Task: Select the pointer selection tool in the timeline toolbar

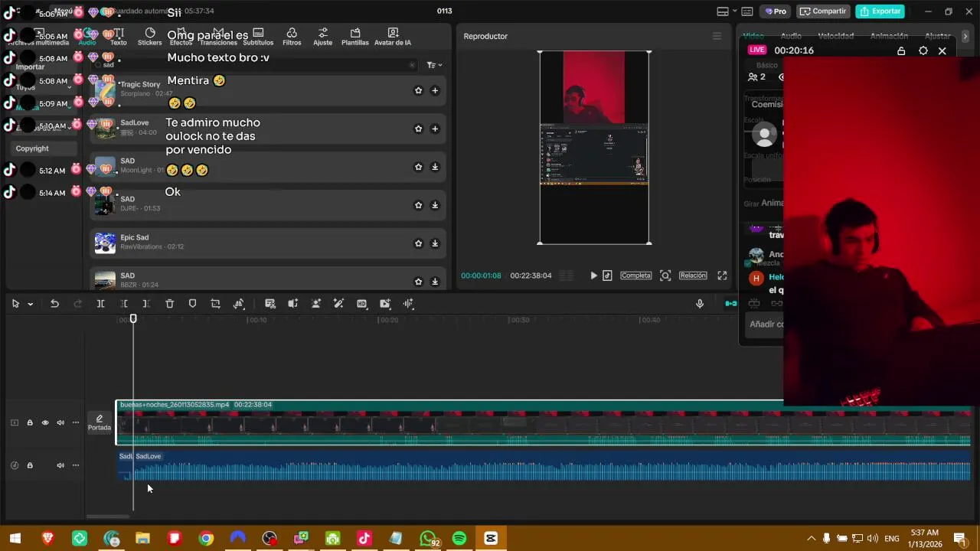Action: point(15,304)
